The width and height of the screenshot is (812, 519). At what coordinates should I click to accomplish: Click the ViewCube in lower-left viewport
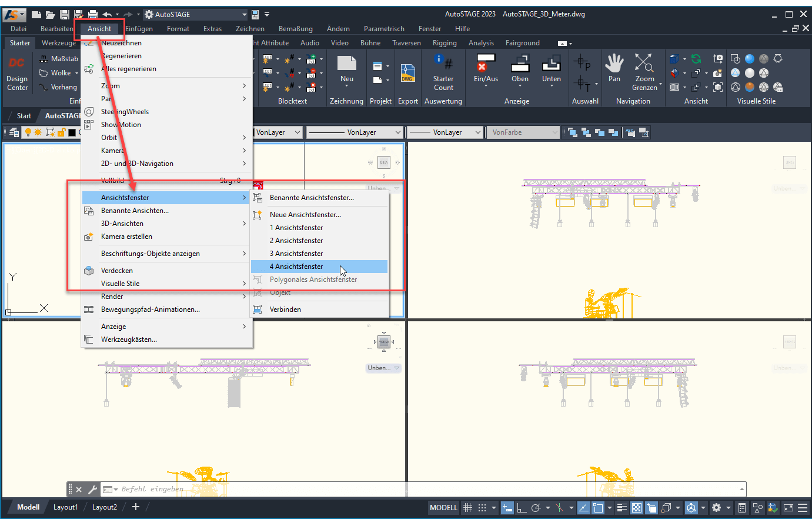tap(384, 342)
